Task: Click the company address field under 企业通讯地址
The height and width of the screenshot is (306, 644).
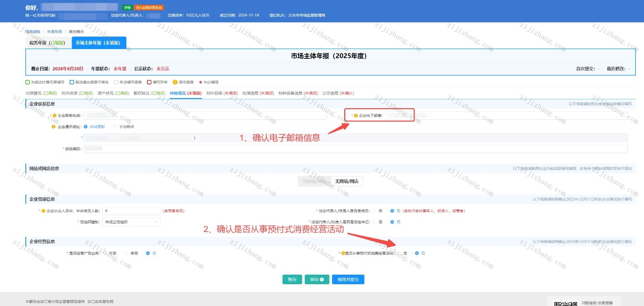Action: (x=356, y=138)
